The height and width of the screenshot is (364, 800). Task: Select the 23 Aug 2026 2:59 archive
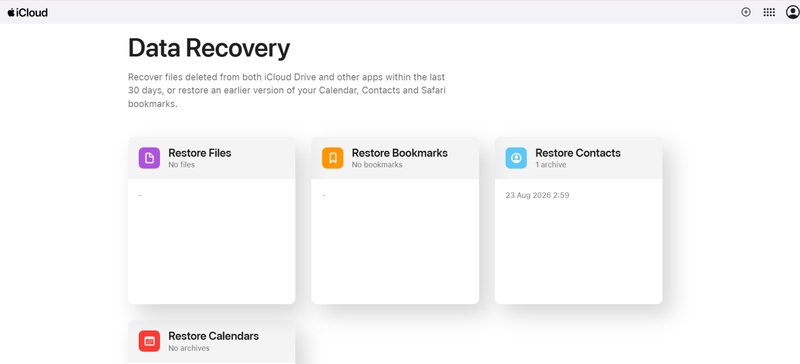537,195
